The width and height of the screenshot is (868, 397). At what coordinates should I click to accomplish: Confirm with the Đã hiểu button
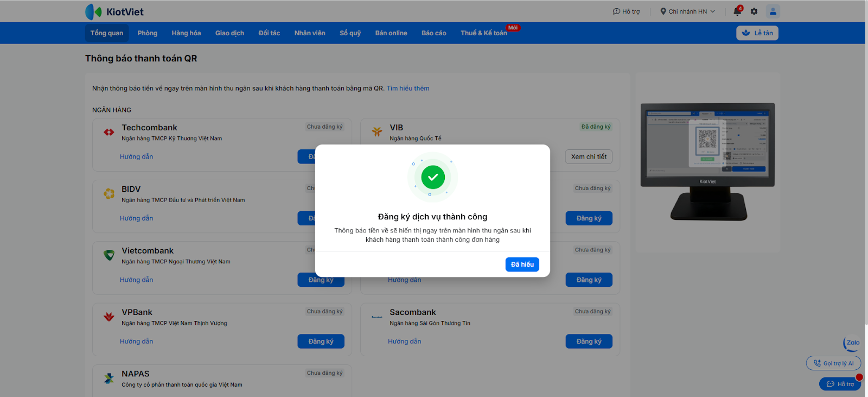click(x=522, y=264)
